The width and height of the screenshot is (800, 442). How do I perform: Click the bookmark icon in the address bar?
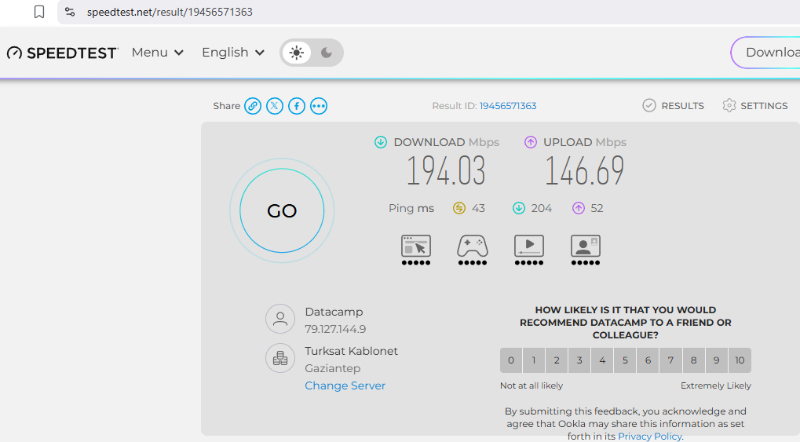[x=39, y=12]
